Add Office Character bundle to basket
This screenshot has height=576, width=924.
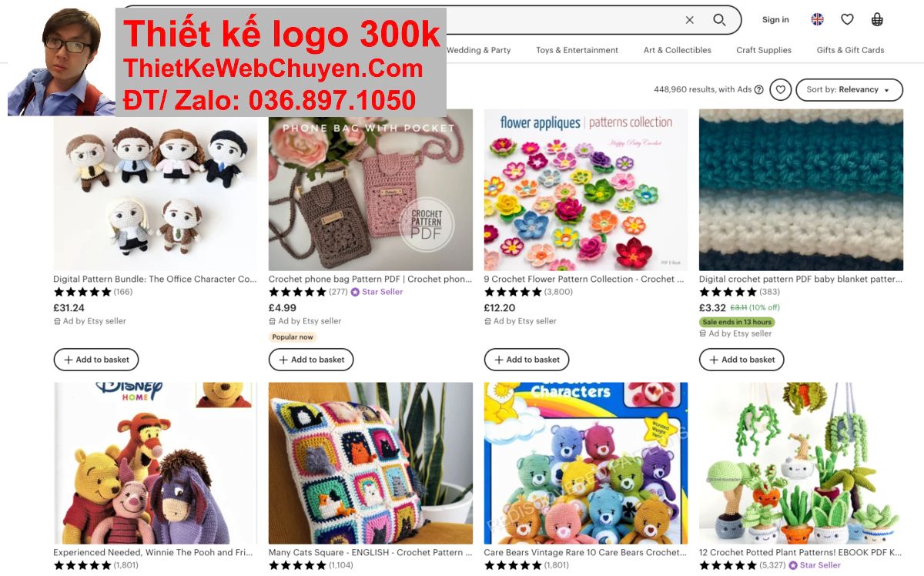pyautogui.click(x=96, y=360)
